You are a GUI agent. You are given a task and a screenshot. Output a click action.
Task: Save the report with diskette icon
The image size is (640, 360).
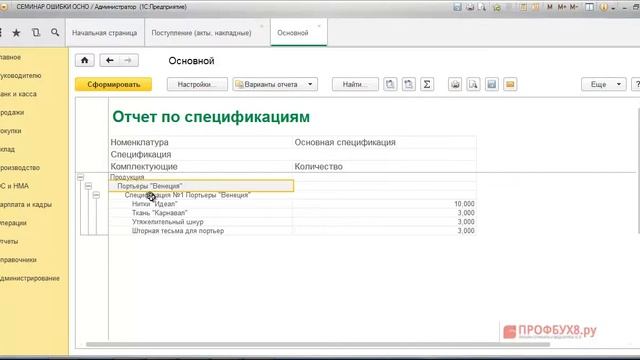tap(492, 84)
